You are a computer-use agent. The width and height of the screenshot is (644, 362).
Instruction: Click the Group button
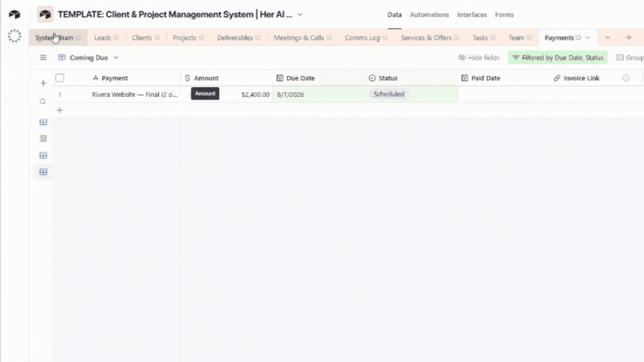click(x=630, y=58)
